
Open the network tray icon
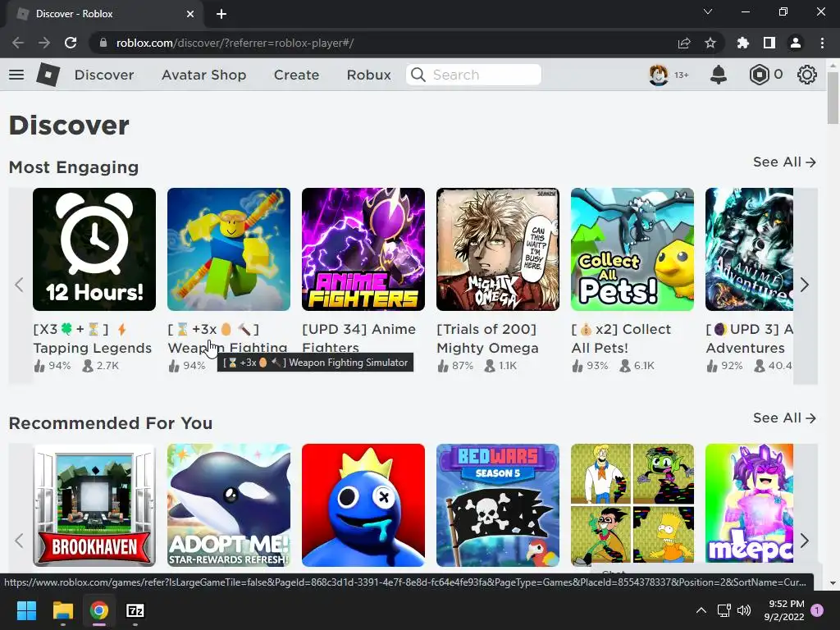pos(724,610)
